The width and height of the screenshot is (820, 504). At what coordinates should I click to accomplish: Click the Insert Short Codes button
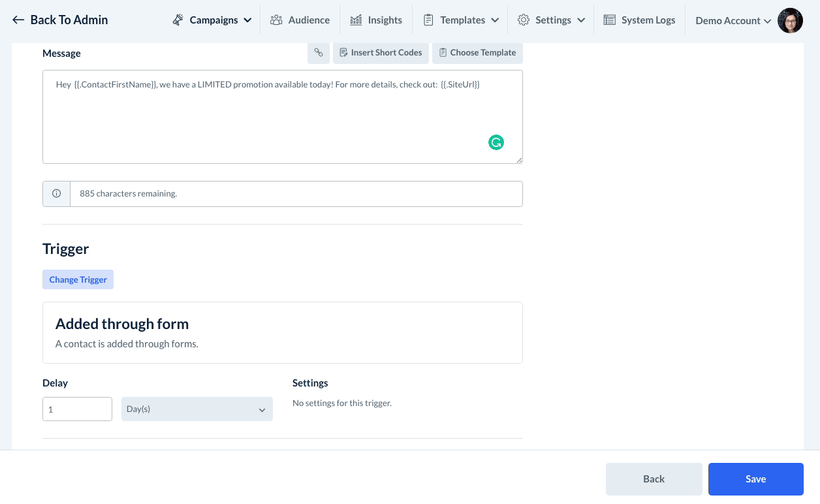click(381, 53)
